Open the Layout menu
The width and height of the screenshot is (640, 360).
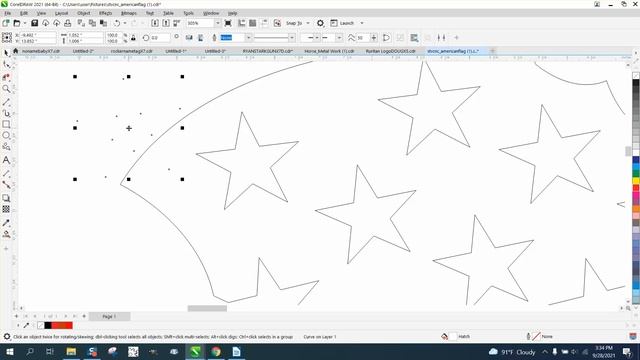61,13
